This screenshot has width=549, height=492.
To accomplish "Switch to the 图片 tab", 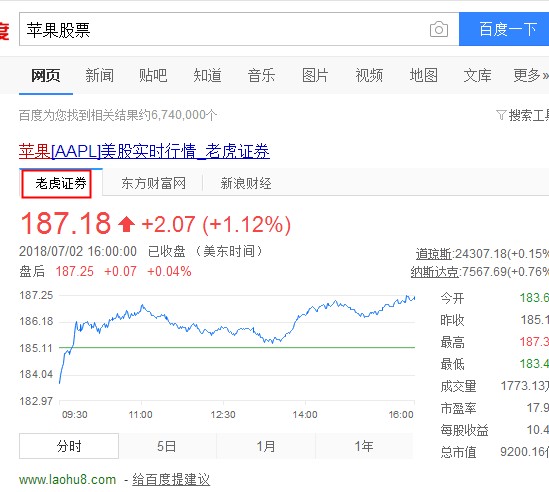I will tap(315, 75).
